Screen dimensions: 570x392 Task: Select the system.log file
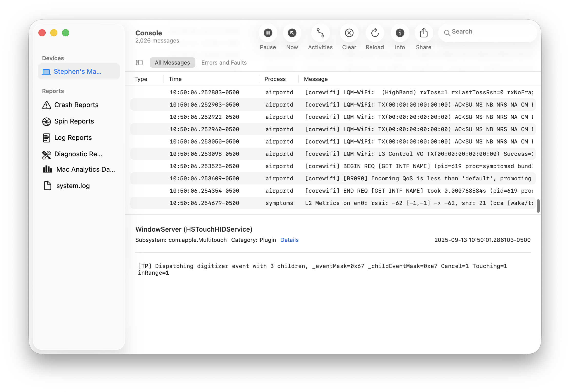[73, 186]
